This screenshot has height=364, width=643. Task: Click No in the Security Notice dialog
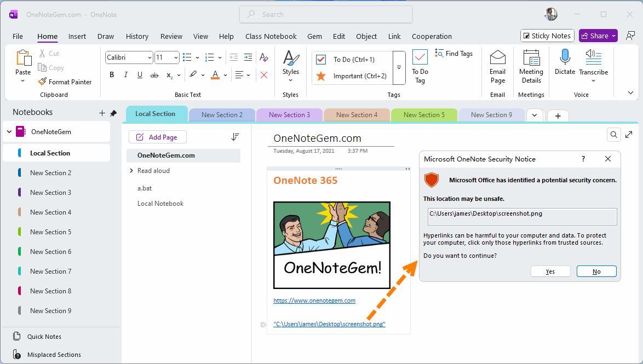point(596,271)
